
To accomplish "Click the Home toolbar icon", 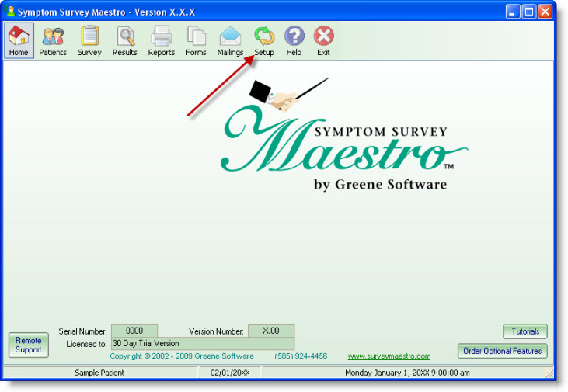I will click(19, 41).
